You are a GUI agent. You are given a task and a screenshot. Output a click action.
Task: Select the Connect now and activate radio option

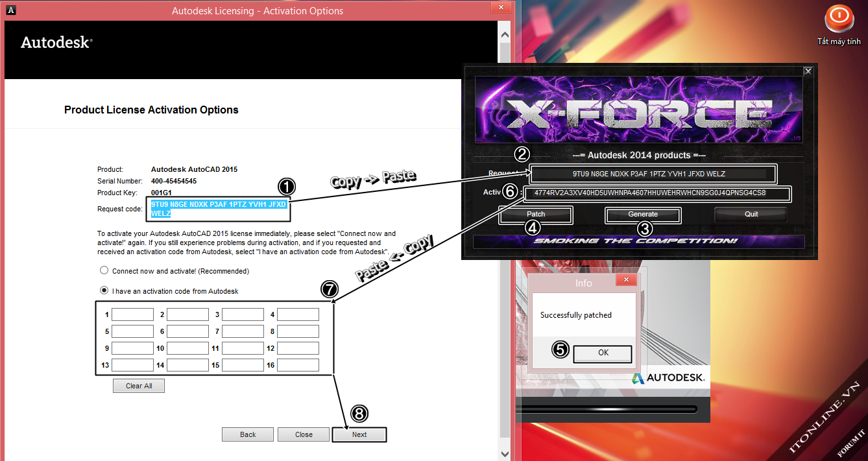coord(104,271)
